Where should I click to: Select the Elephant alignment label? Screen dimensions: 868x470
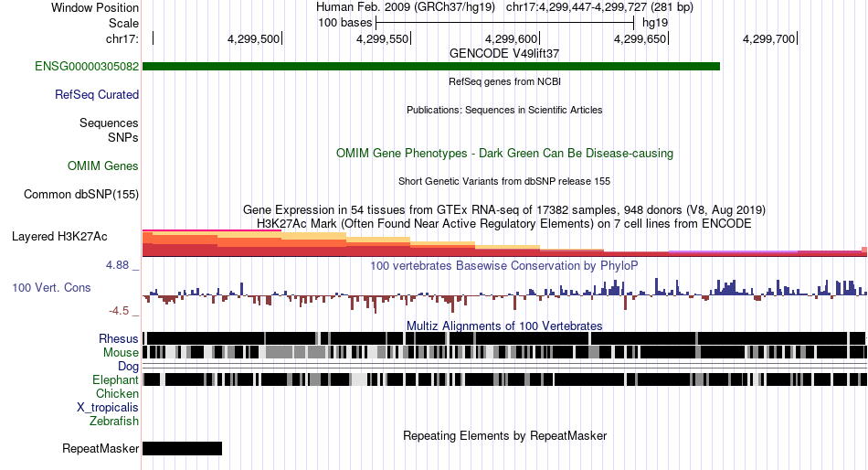(116, 380)
